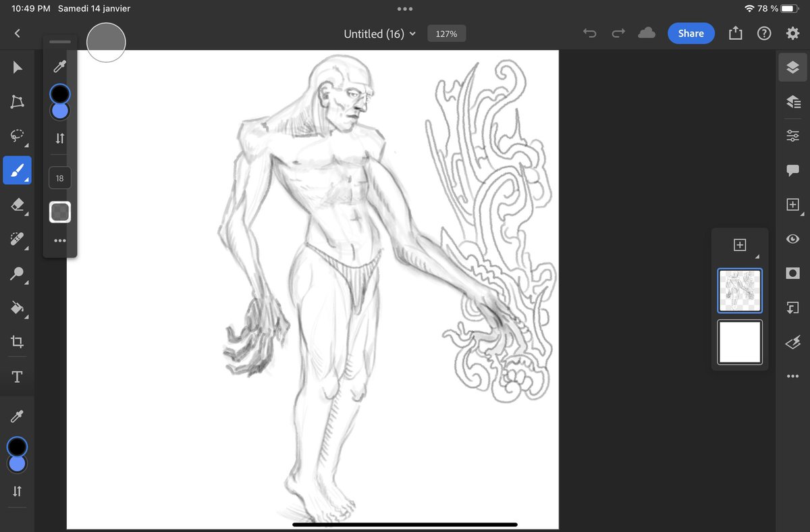
Task: Redo the last action
Action: tap(618, 33)
